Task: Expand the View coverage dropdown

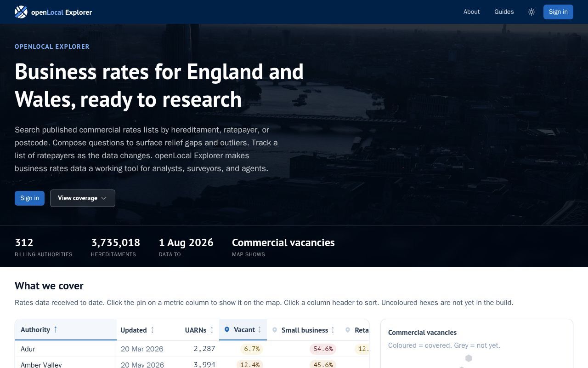Action: point(83,198)
